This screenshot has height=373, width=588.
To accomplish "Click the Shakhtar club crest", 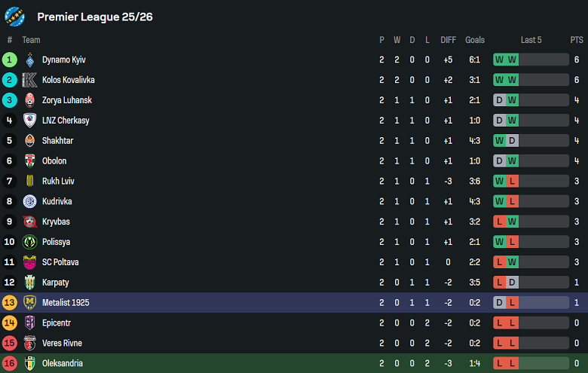I will click(30, 141).
